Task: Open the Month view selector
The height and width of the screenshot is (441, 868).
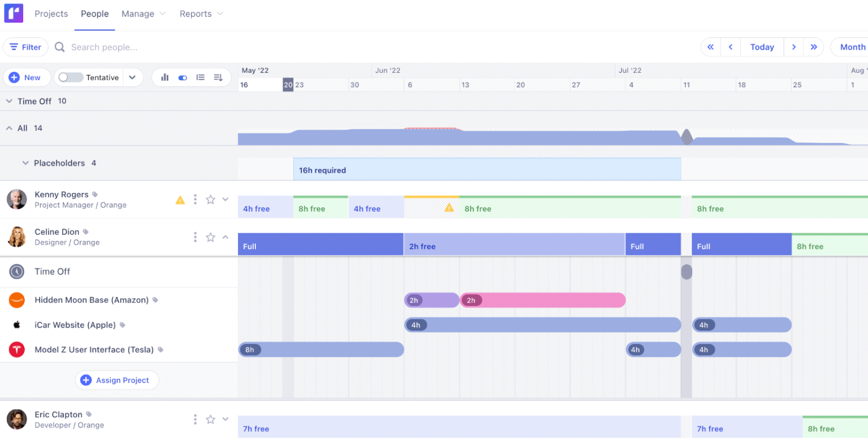Action: 852,47
